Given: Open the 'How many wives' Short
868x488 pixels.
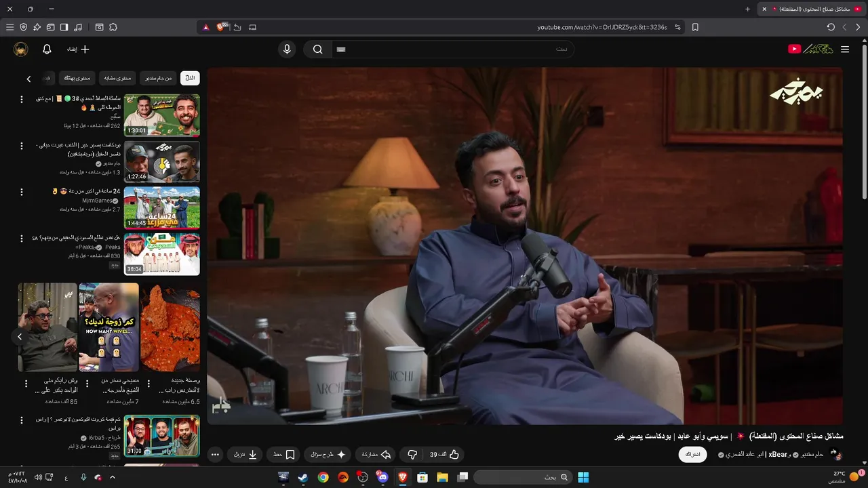Looking at the screenshot, I should (108, 327).
